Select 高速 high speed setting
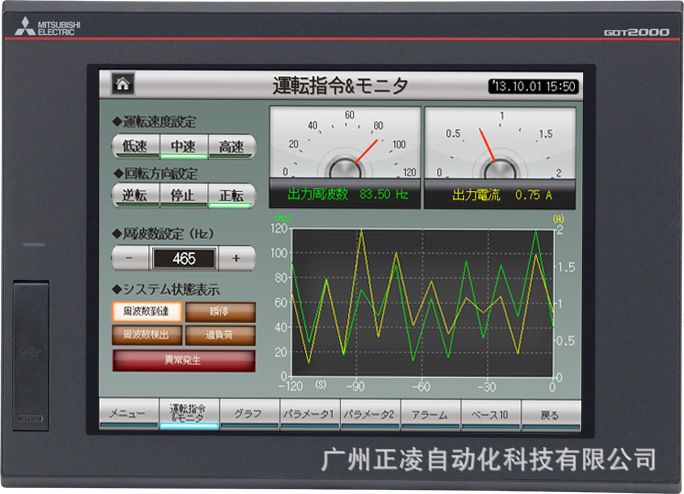Viewport: 684px width, 494px height. click(x=232, y=147)
